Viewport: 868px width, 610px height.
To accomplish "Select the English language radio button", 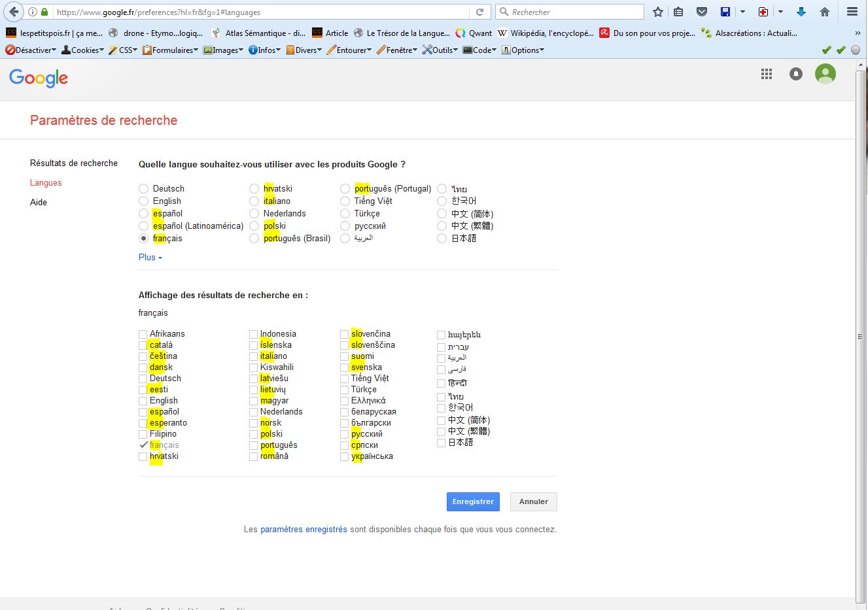I will [x=144, y=201].
